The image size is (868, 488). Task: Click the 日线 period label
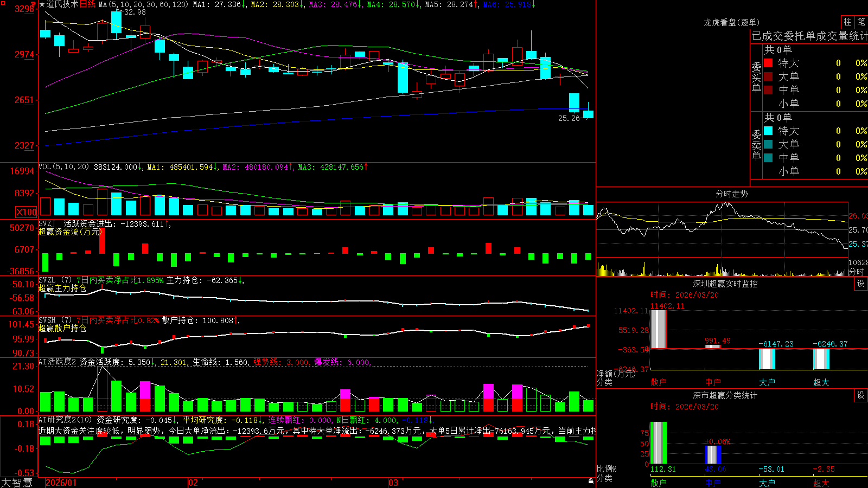tap(87, 4)
